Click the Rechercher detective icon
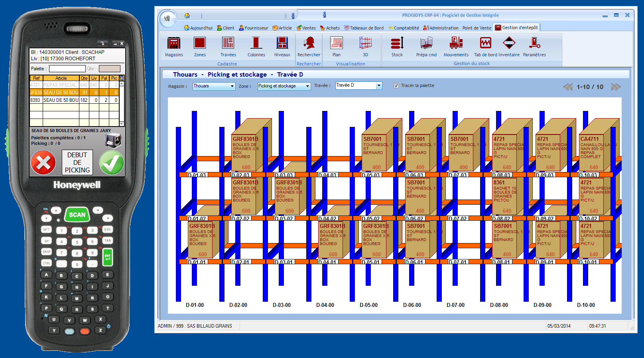The height and width of the screenshot is (358, 644). 309,43
